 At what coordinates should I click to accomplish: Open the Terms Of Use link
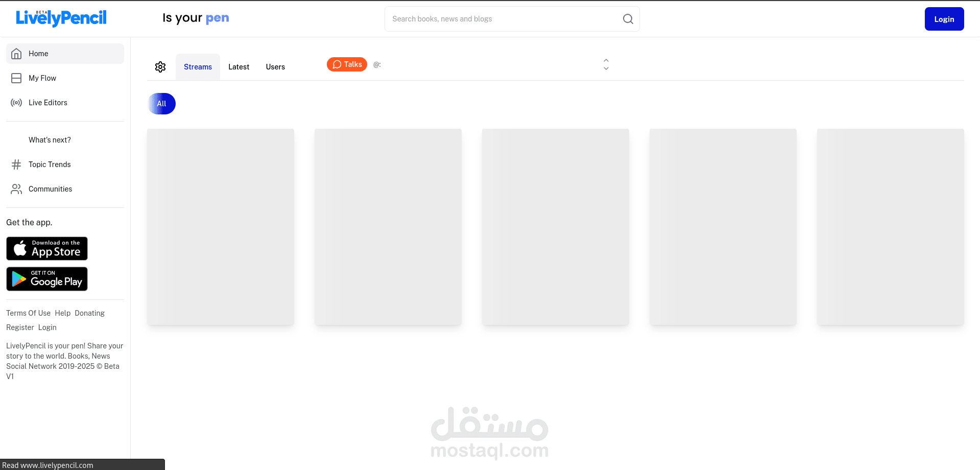click(x=28, y=313)
